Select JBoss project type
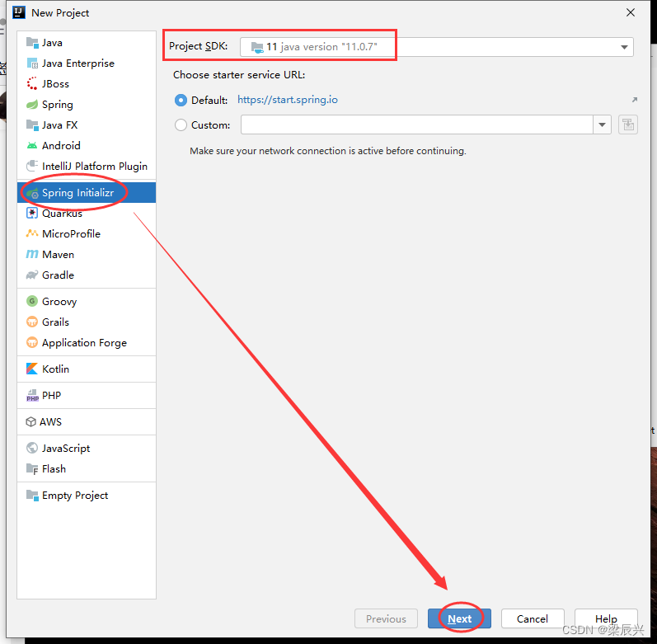 87,84
